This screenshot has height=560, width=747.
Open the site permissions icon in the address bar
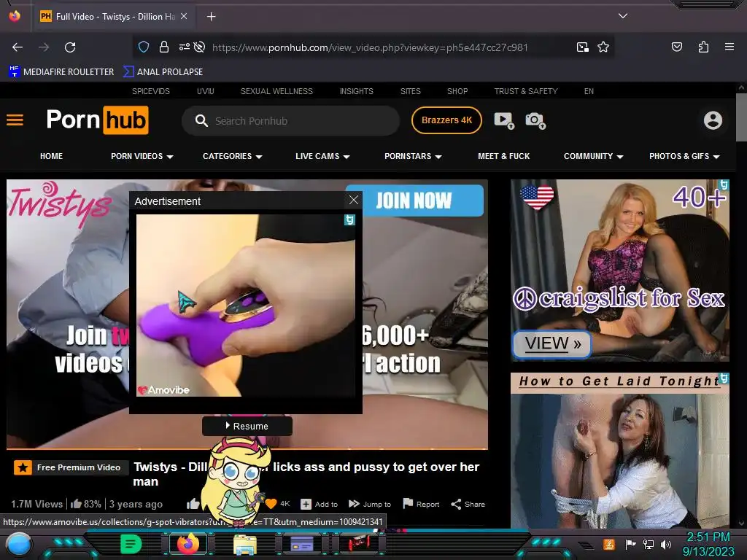click(x=184, y=47)
